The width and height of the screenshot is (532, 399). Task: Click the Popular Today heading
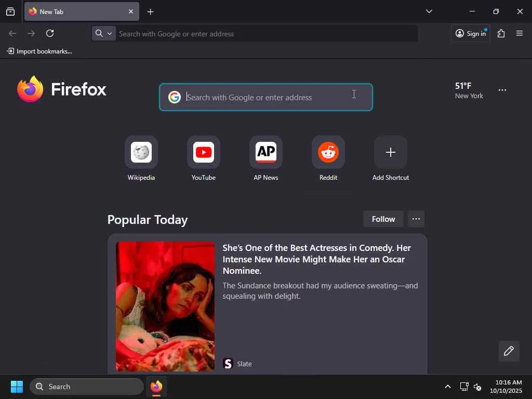click(x=147, y=220)
